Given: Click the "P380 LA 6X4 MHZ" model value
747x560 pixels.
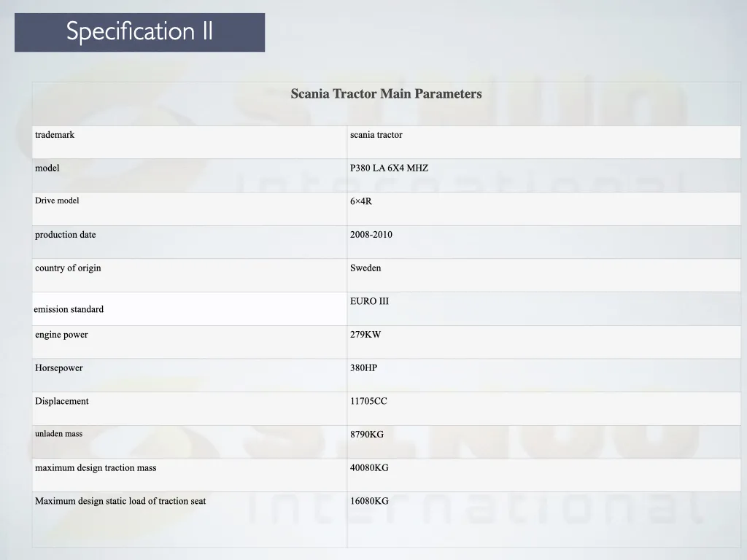Looking at the screenshot, I should [x=389, y=168].
